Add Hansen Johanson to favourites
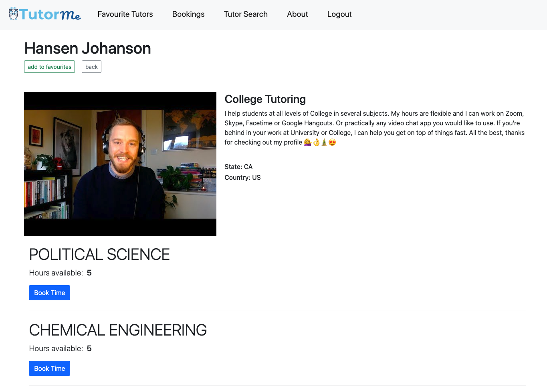 pyautogui.click(x=49, y=66)
